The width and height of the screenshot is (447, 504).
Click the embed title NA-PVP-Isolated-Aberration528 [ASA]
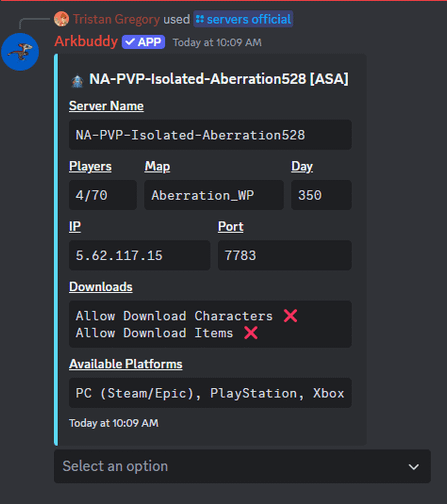pos(219,79)
